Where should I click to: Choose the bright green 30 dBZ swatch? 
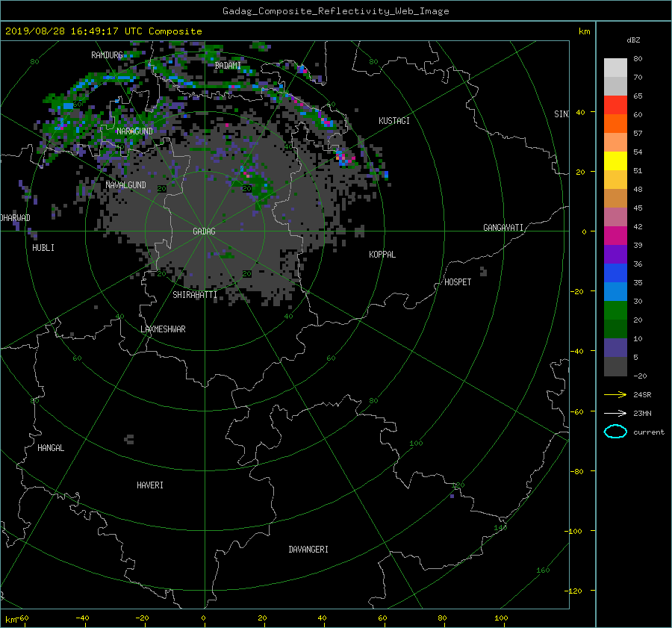click(x=615, y=310)
